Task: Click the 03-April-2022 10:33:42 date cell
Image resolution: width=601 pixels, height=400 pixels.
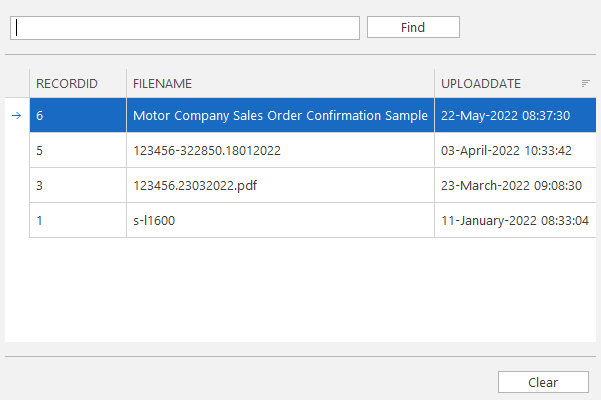Action: 515,150
